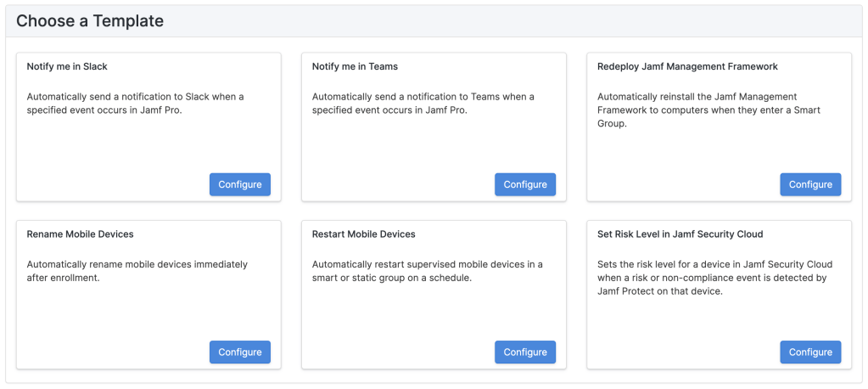Click the rename devices after enrollment description
The height and width of the screenshot is (389, 868).
pyautogui.click(x=137, y=271)
